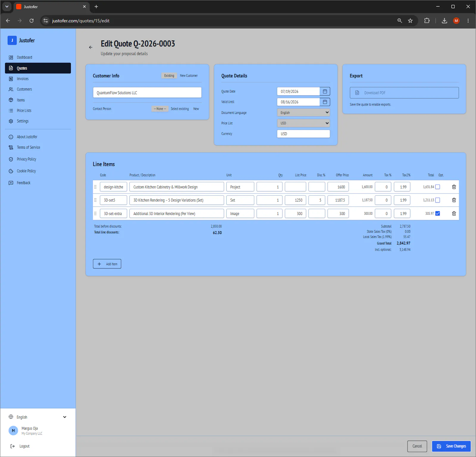Open Chrome profile M icon
This screenshot has width=476, height=457.
456,21
